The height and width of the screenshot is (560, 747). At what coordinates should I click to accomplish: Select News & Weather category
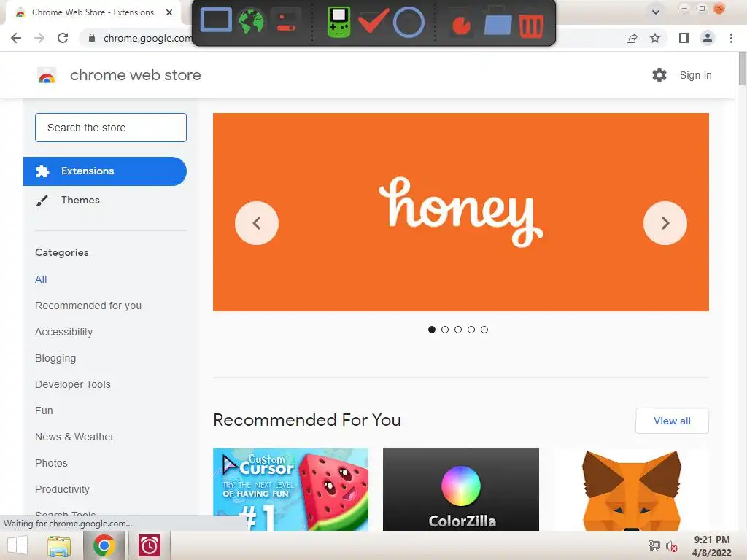[x=74, y=437]
